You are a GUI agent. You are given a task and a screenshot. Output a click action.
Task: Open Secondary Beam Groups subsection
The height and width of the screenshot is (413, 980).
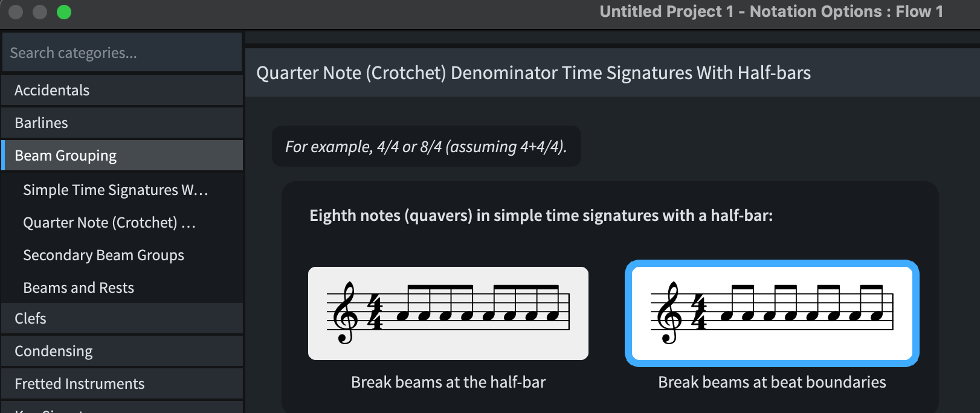[103, 255]
